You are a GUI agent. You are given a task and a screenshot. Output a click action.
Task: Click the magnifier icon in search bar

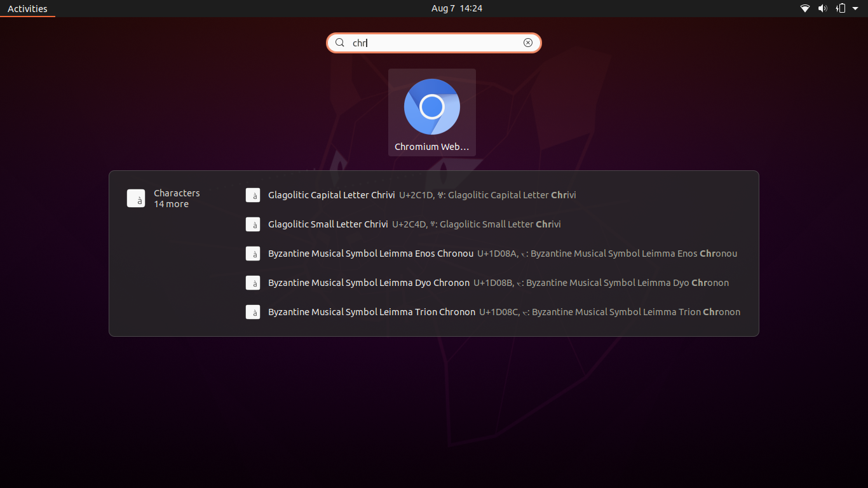point(340,43)
